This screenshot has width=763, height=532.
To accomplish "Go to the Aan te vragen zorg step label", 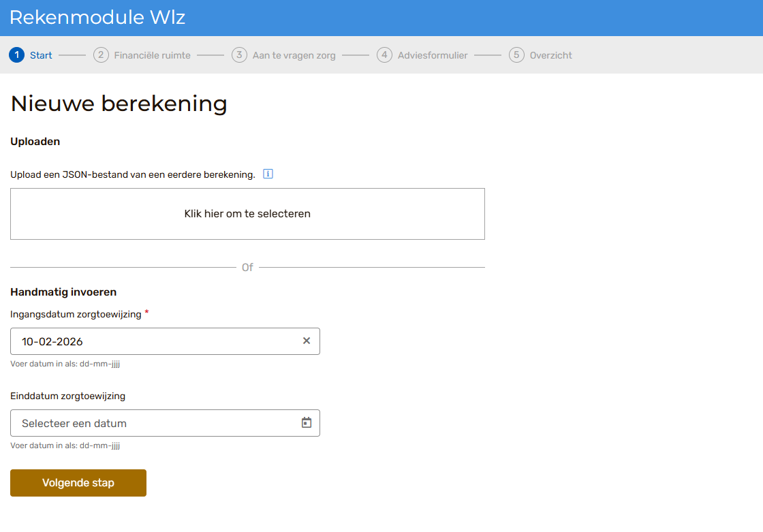I will 294,56.
